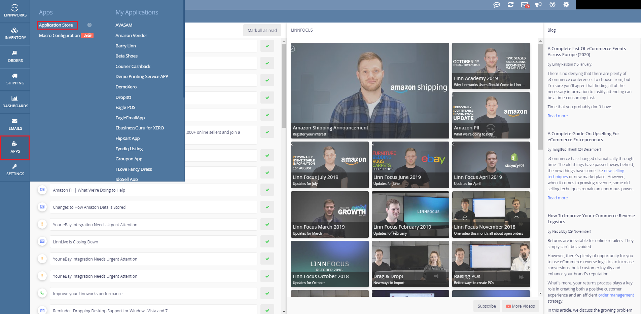Open I Love Fancy Dress application
Screen dimensions: 644x314
coord(134,169)
